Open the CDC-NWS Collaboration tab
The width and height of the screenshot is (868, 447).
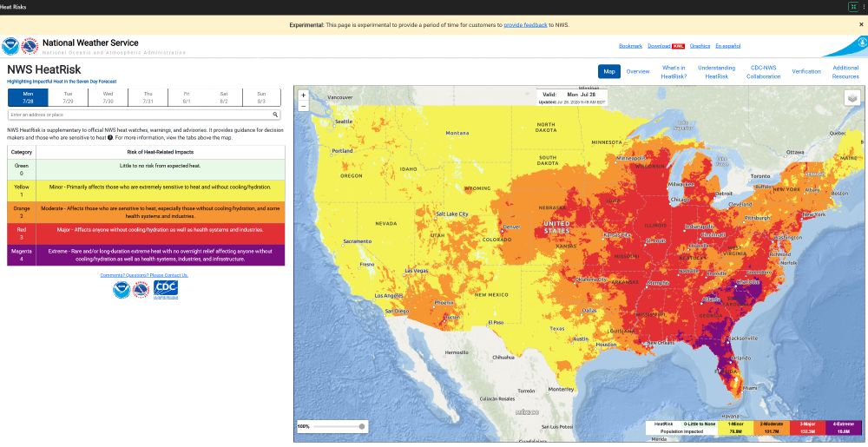[x=763, y=72]
